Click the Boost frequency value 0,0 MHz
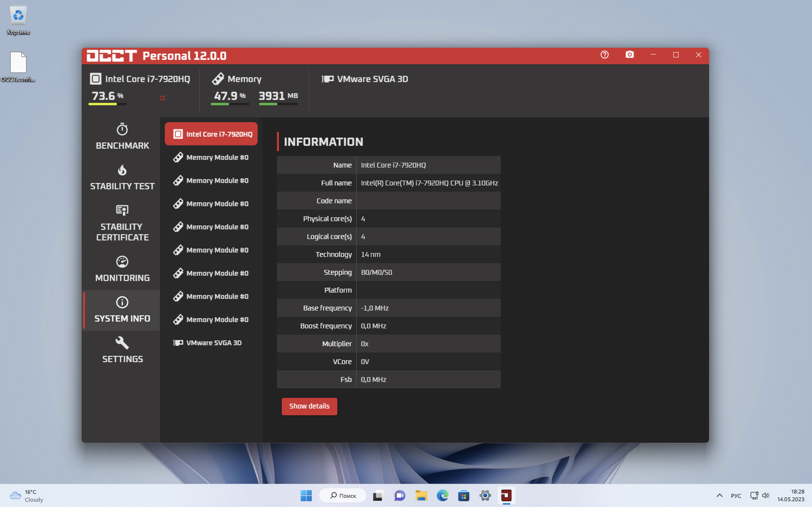Image resolution: width=812 pixels, height=507 pixels. coord(374,326)
